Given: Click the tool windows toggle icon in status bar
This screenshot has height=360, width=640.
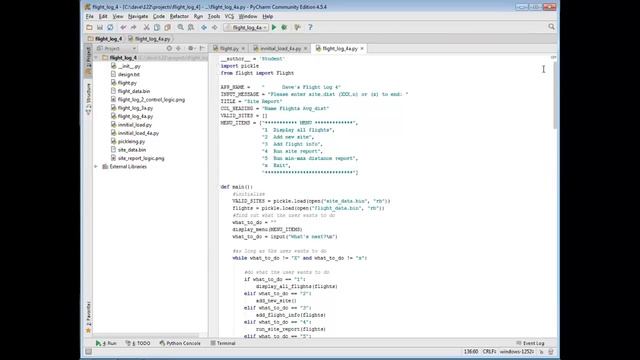Looking at the screenshot, I should pyautogui.click(x=89, y=351).
